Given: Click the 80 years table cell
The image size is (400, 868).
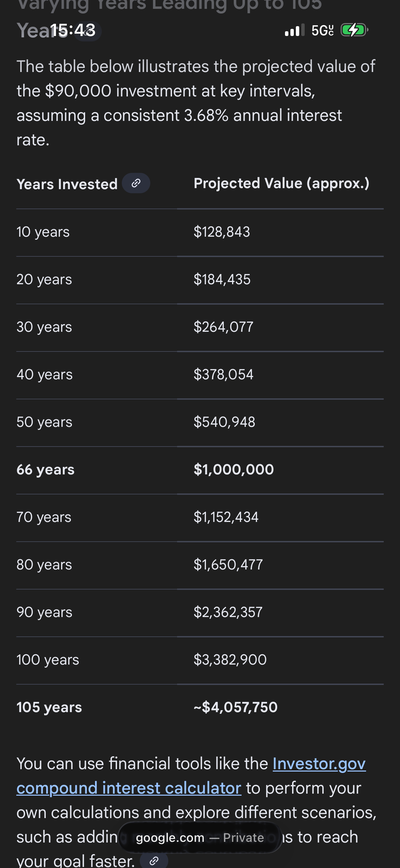Looking at the screenshot, I should pos(44,565).
